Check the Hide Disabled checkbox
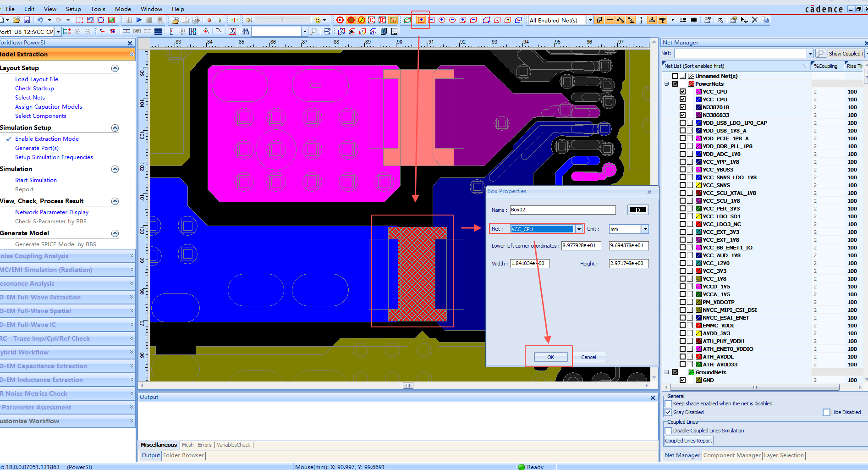The height and width of the screenshot is (470, 868). point(827,412)
